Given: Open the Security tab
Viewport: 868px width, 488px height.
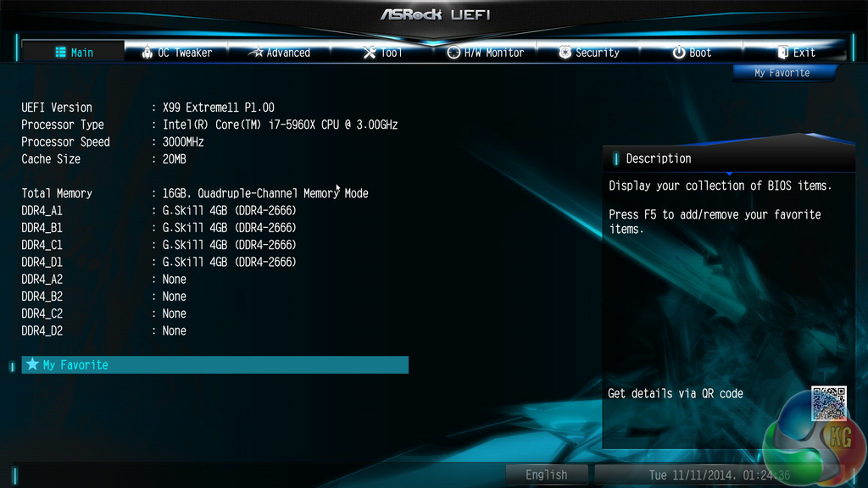Looking at the screenshot, I should [588, 52].
